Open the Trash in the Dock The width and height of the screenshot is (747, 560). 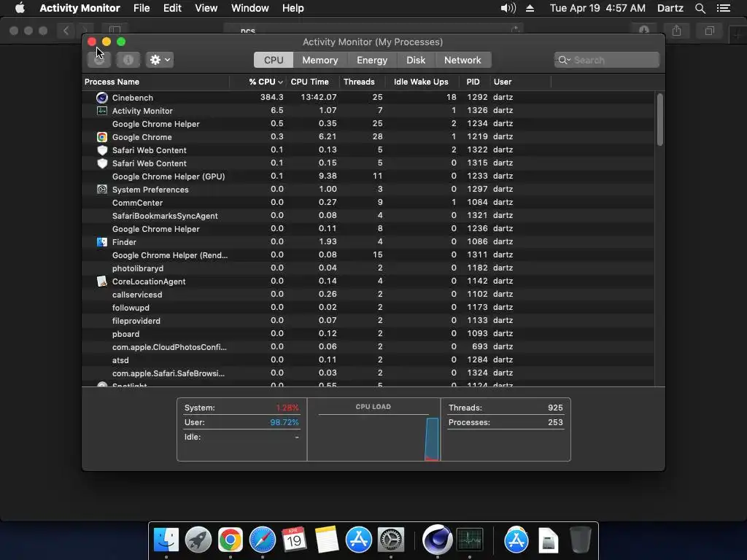point(580,540)
